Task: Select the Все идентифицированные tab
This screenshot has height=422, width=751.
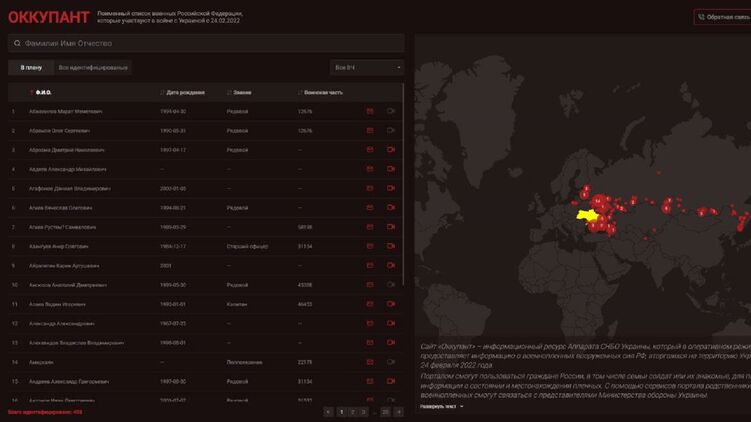Action: [x=92, y=68]
